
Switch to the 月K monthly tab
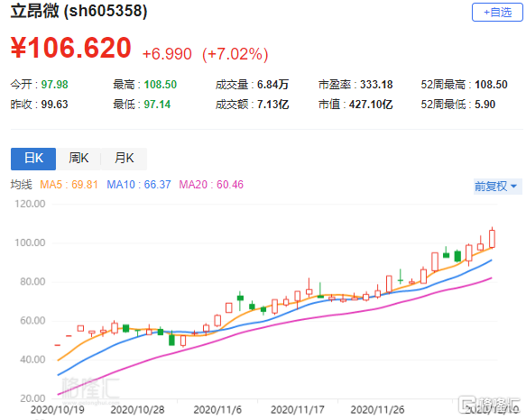click(125, 159)
